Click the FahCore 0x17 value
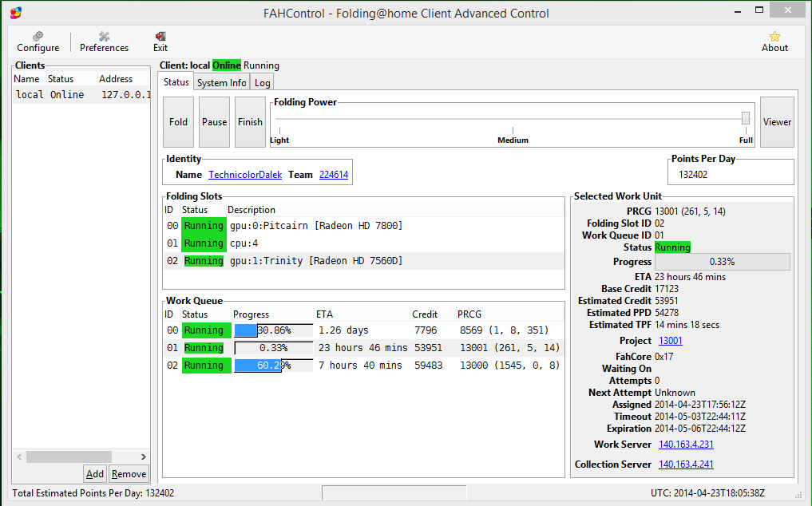The image size is (812, 506). (664, 356)
